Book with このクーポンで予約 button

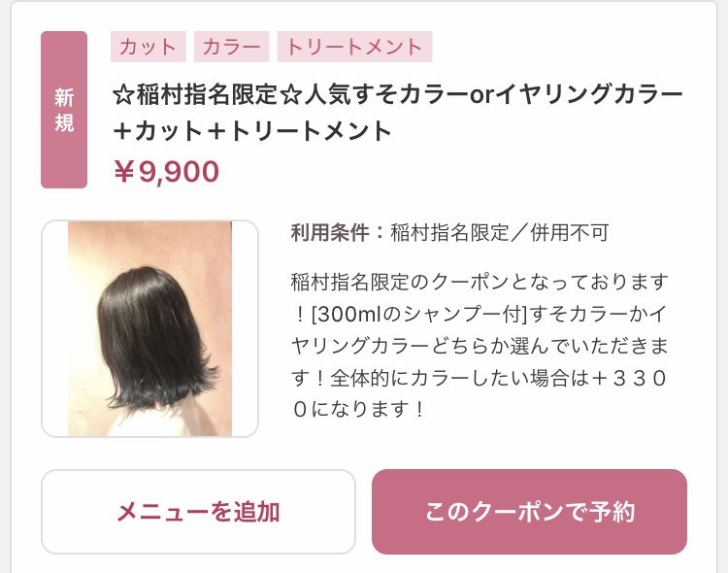click(529, 512)
